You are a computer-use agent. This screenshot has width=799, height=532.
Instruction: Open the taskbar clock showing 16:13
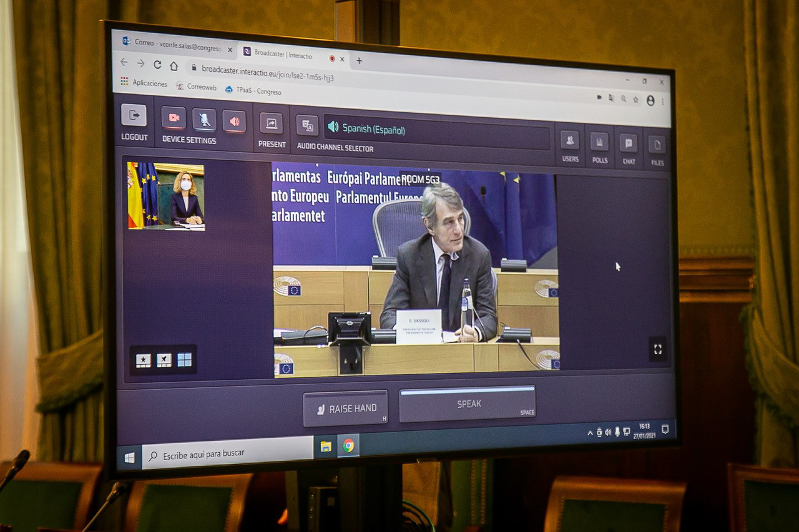[x=644, y=430]
